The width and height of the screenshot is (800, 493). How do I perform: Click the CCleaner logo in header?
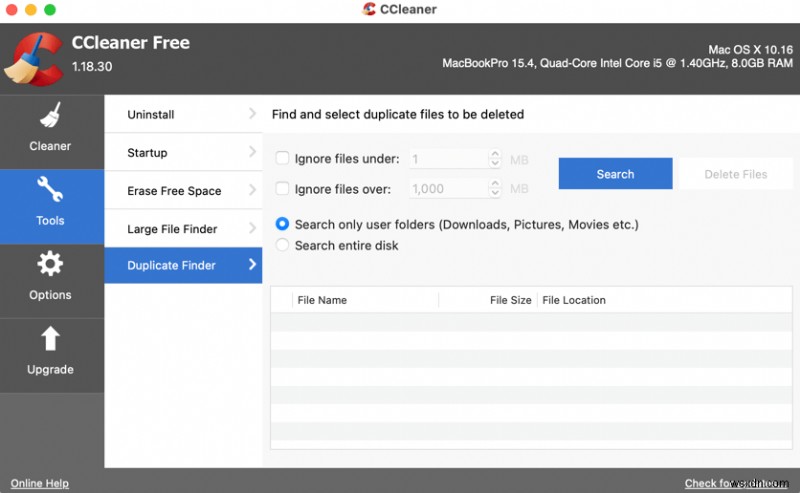[33, 59]
